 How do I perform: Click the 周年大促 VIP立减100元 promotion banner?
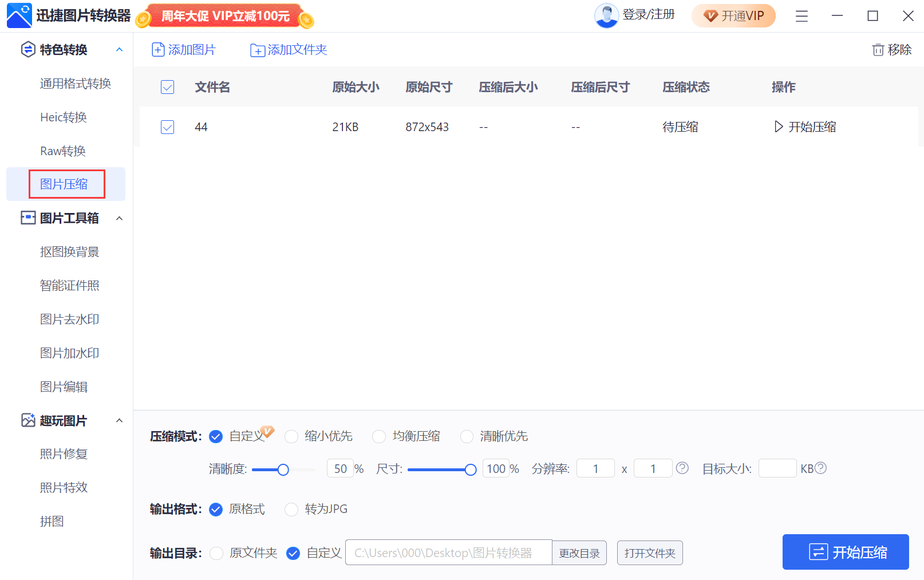click(225, 16)
